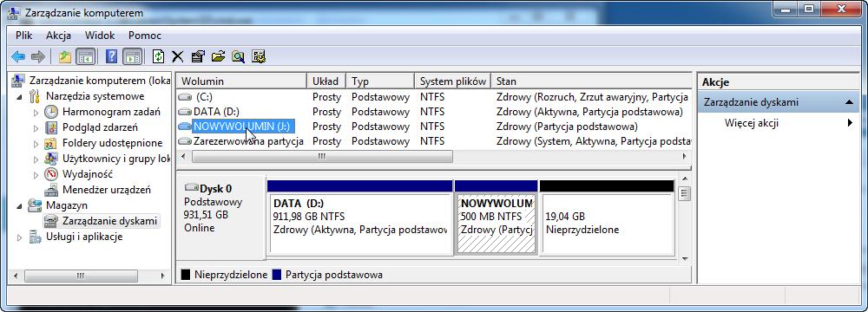Click the magnifier Explore toolbar icon

(238, 56)
